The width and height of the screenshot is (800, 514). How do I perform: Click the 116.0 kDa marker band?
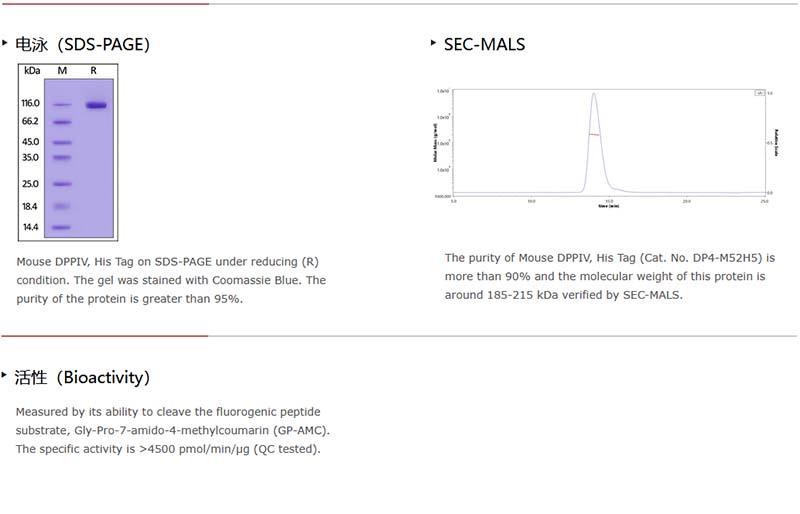pyautogui.click(x=62, y=103)
